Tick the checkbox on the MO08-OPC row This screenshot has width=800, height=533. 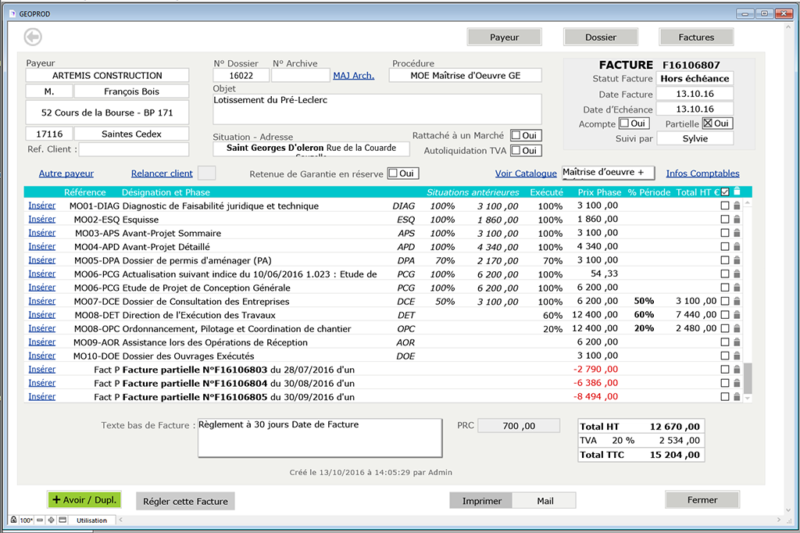pyautogui.click(x=725, y=329)
